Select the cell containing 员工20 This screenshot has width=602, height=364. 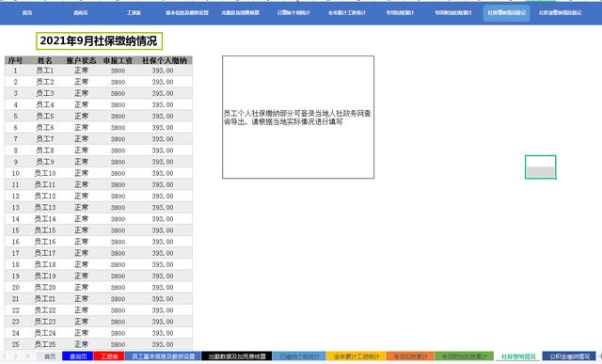(x=45, y=287)
